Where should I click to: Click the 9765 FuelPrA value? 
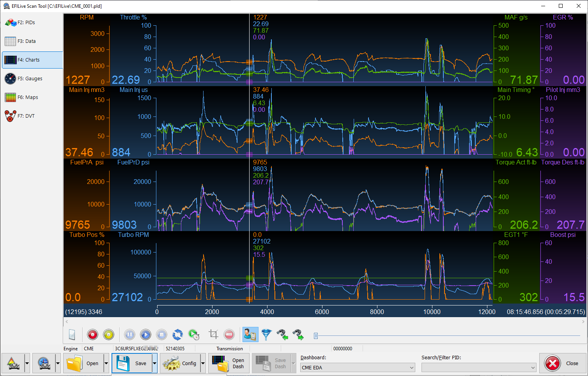78,225
